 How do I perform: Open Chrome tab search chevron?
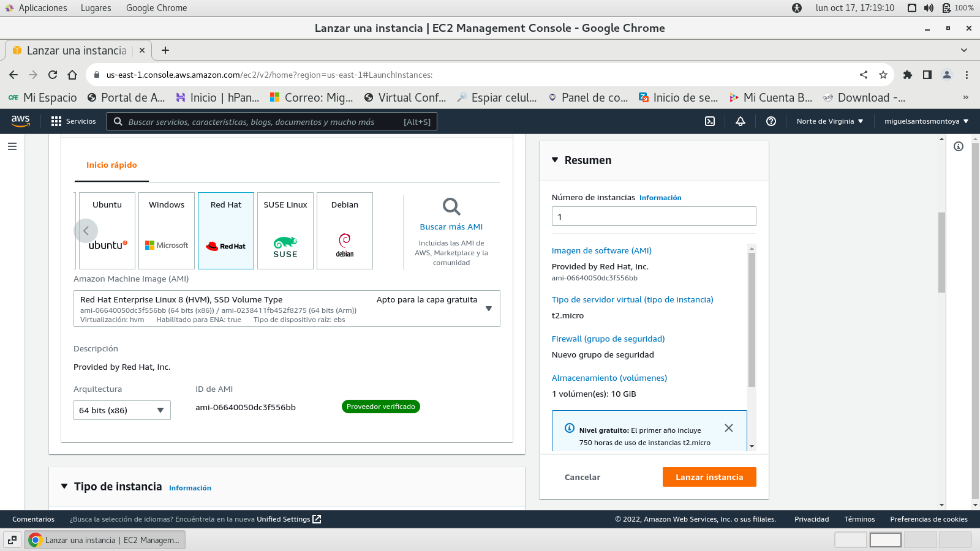[x=964, y=50]
